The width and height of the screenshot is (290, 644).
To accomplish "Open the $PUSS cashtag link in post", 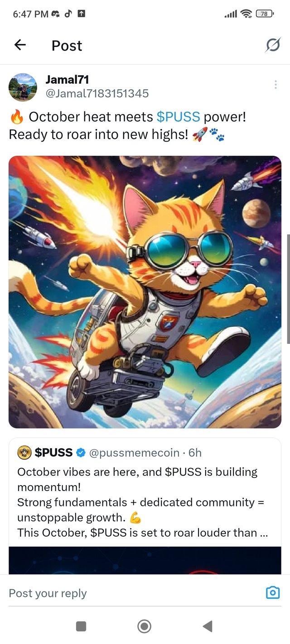I will [178, 117].
